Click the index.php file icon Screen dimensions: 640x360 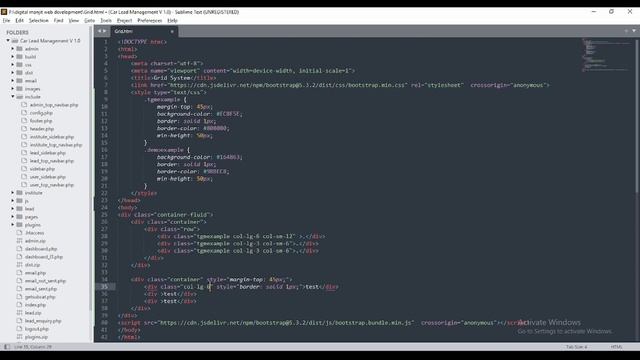pyautogui.click(x=19, y=304)
